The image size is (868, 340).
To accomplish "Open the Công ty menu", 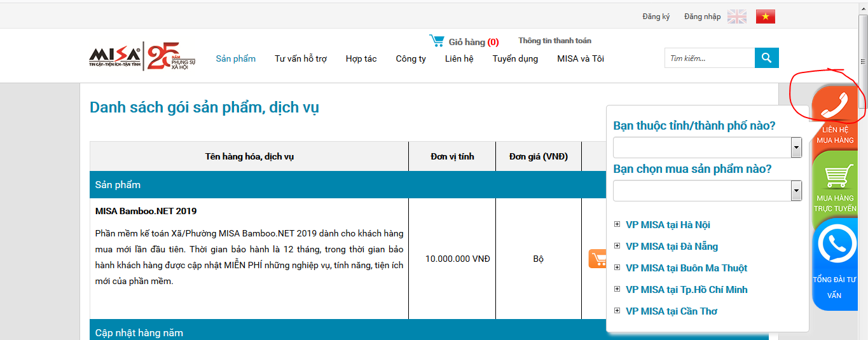I will tap(411, 58).
